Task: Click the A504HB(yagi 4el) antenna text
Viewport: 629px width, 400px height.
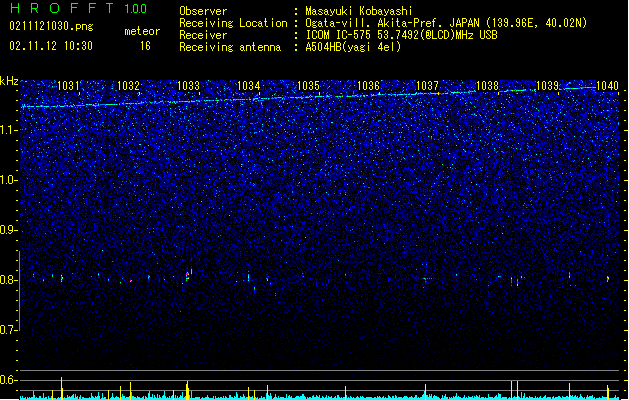Action: [353, 47]
